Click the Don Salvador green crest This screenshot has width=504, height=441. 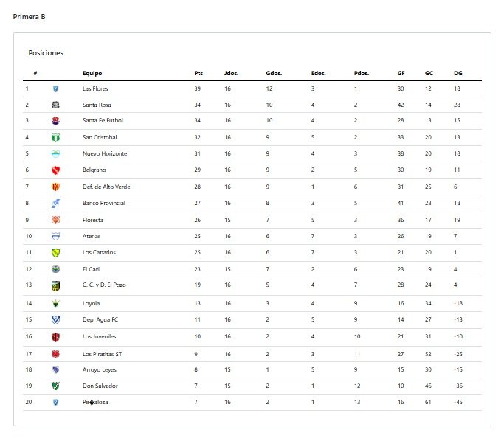[x=55, y=386]
